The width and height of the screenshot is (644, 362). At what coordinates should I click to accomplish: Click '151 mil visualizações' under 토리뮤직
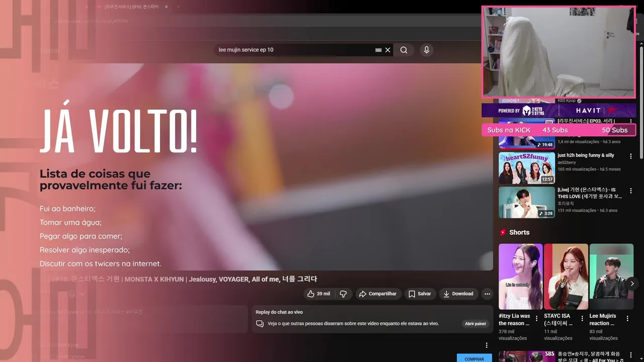[x=577, y=210]
